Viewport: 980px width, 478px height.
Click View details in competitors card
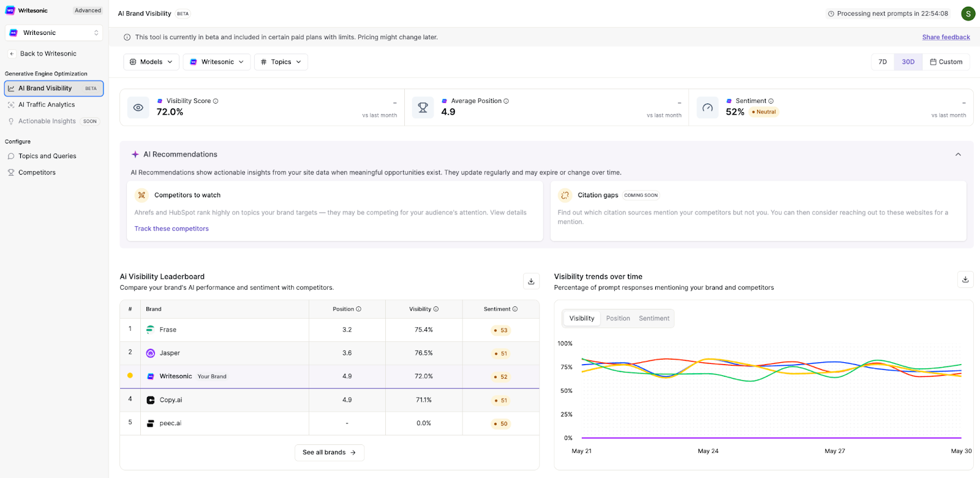click(x=508, y=213)
